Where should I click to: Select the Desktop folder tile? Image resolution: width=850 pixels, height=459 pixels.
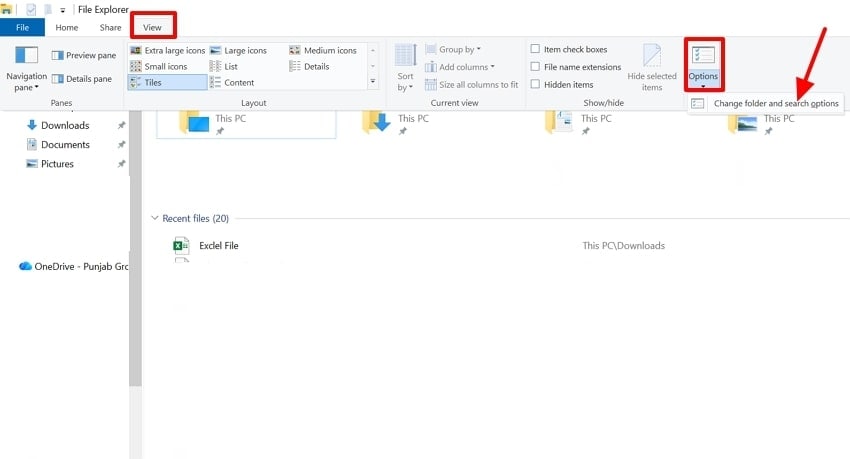point(246,124)
